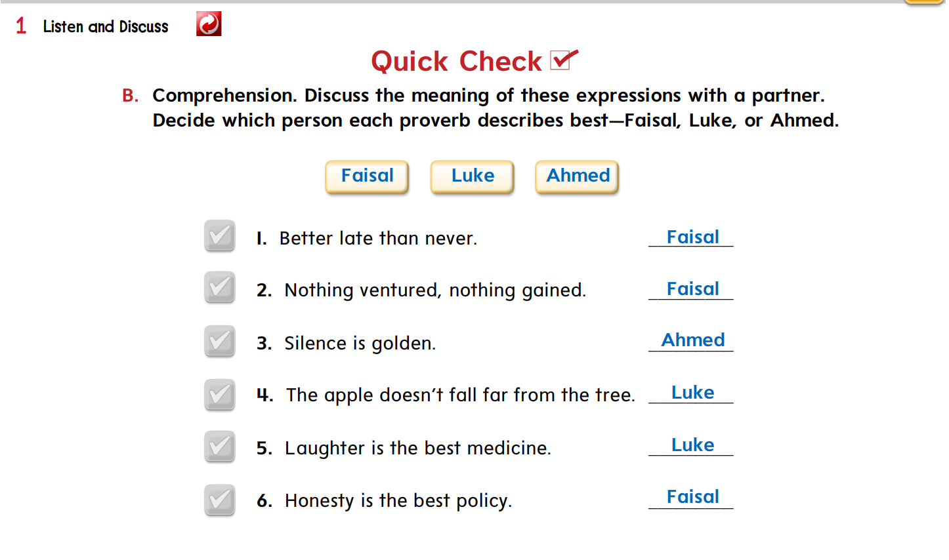949x560 pixels.
Task: Open the Listen and Discuss section title
Action: pyautogui.click(x=106, y=26)
